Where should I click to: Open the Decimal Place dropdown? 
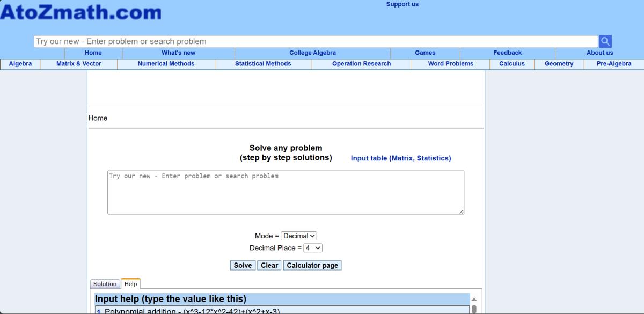(312, 247)
